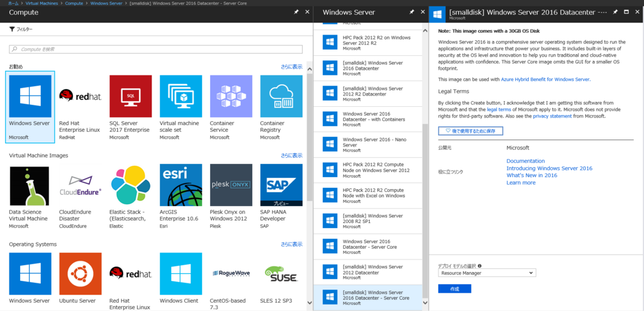Viewport: 644px width, 311px height.
Task: Maximize the smalldisk Windows Server 2016 detail blade
Action: coord(626,13)
